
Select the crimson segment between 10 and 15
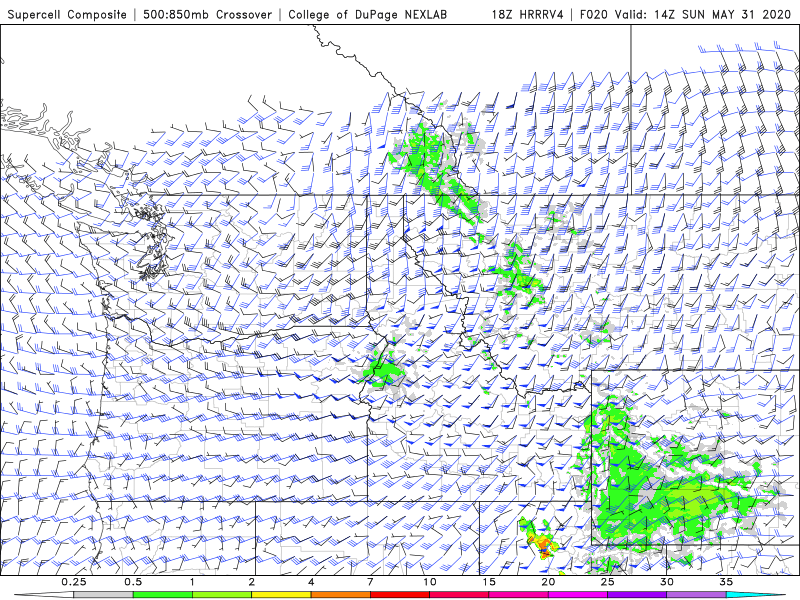459,594
